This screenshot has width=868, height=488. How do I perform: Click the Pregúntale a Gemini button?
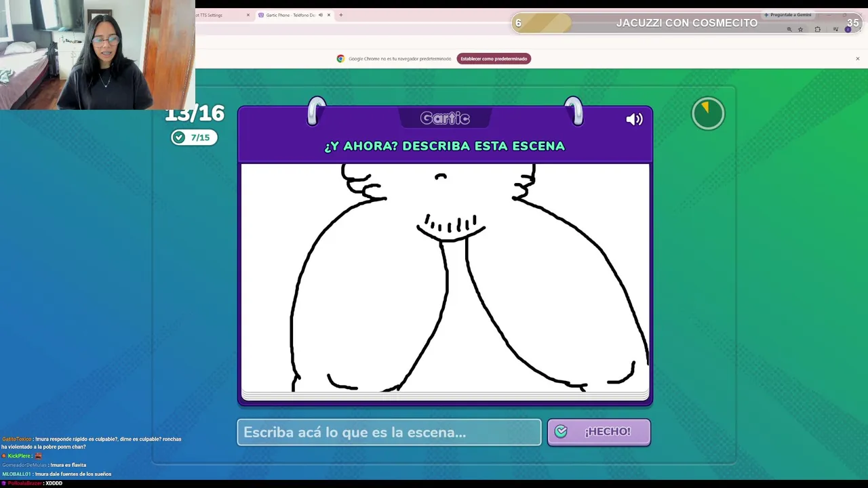(x=787, y=15)
